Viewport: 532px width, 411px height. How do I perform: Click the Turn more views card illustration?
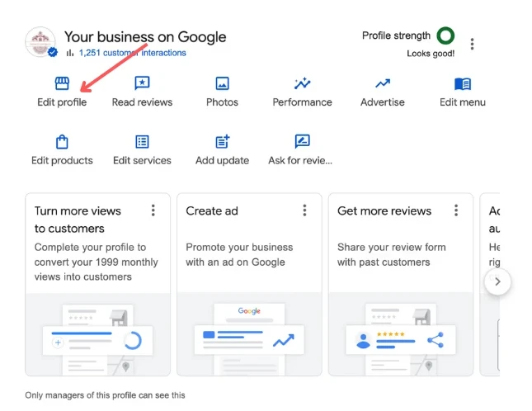[x=97, y=334]
